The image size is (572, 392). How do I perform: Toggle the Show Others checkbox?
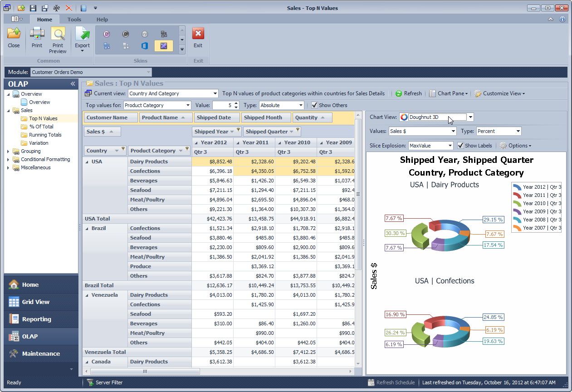314,105
